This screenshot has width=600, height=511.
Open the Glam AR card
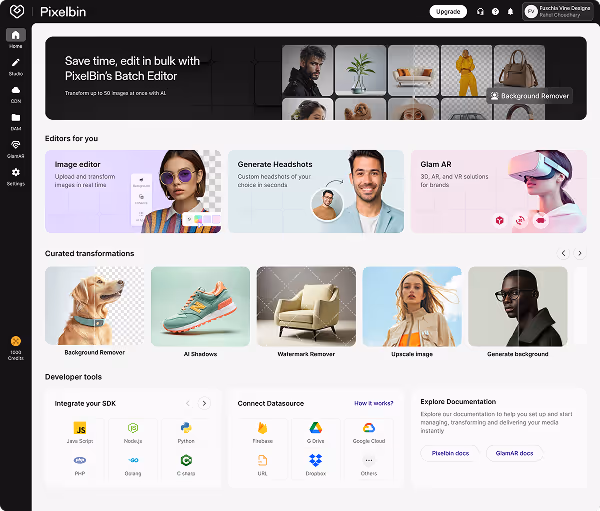coord(499,191)
